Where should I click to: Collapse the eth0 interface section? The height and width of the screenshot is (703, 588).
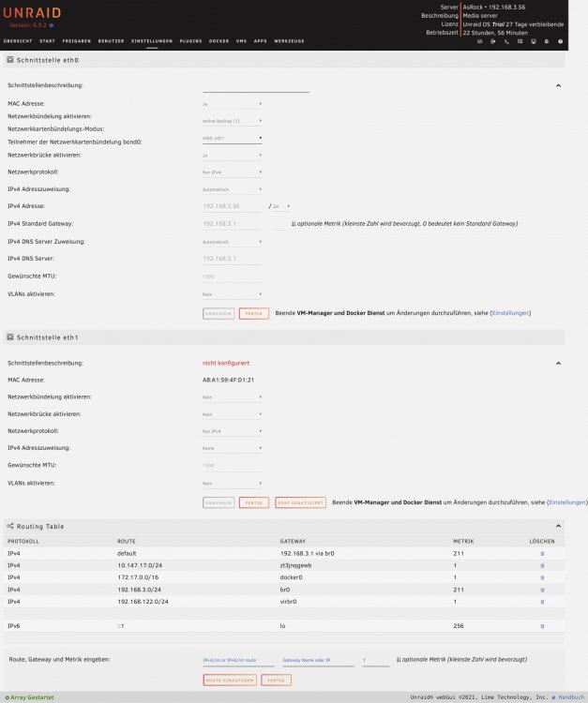558,85
